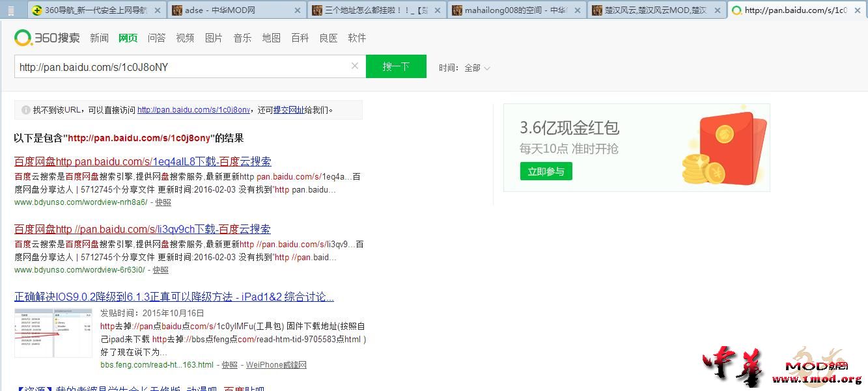Open the 楚汉风云 MOD tab
This screenshot has height=391, width=868.
[x=656, y=10]
